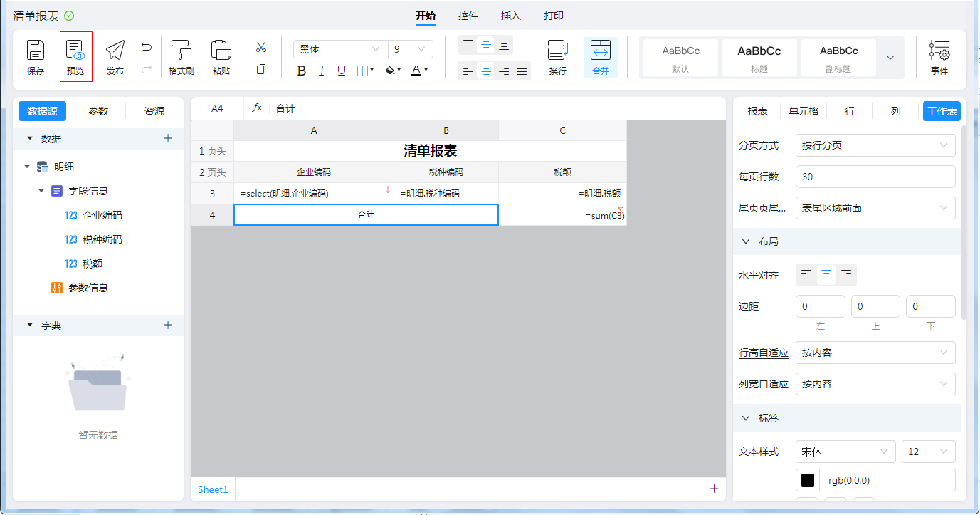
Task: Click the 换行 wrap text icon
Action: (557, 56)
